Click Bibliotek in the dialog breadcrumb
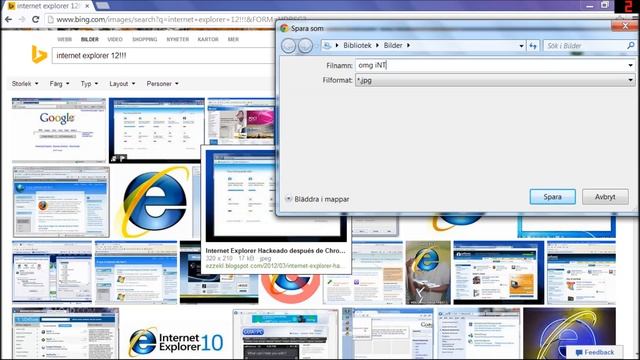 (x=357, y=45)
